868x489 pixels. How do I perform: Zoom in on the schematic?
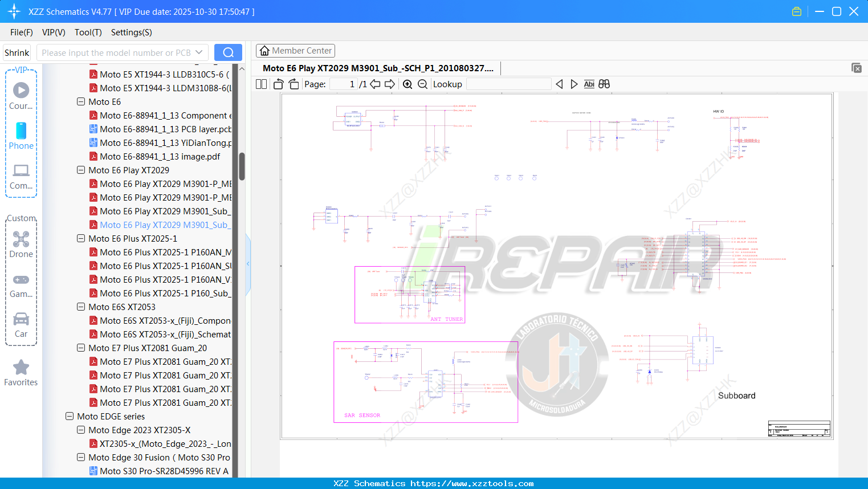[407, 84]
